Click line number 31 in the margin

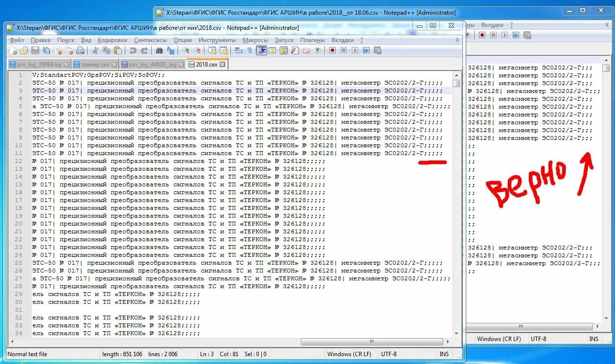(x=19, y=310)
